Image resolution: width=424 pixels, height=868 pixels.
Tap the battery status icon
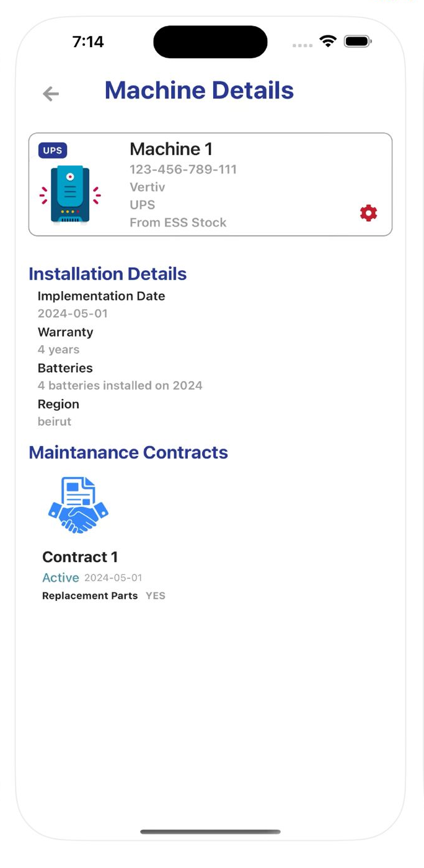click(x=358, y=42)
